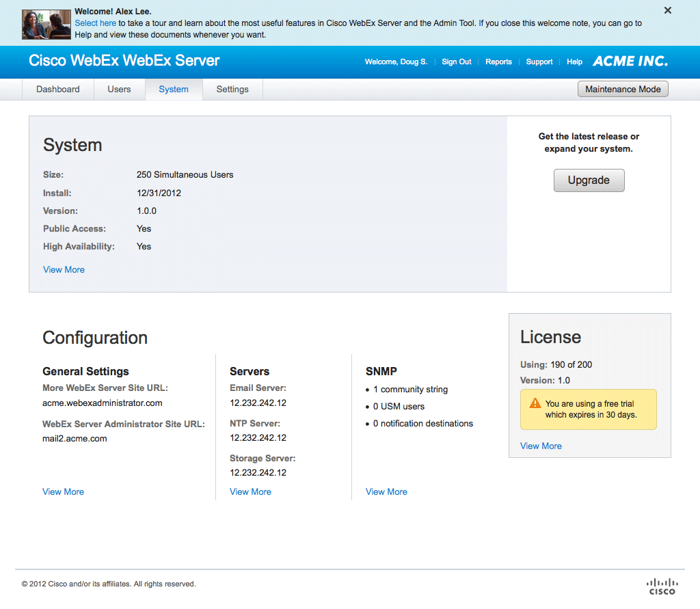Image resolution: width=700 pixels, height=609 pixels.
Task: Open the Users tab
Action: pyautogui.click(x=119, y=90)
